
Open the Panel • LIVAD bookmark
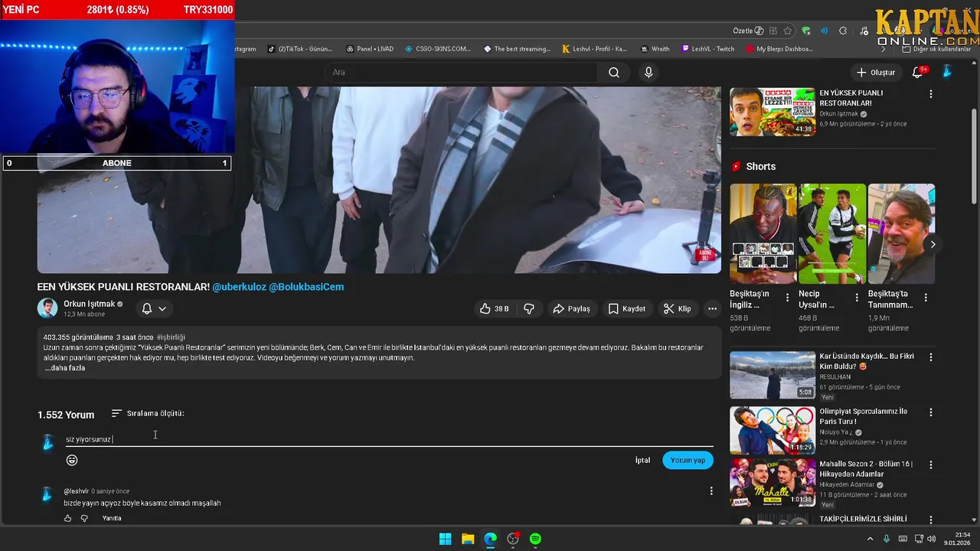(x=370, y=49)
